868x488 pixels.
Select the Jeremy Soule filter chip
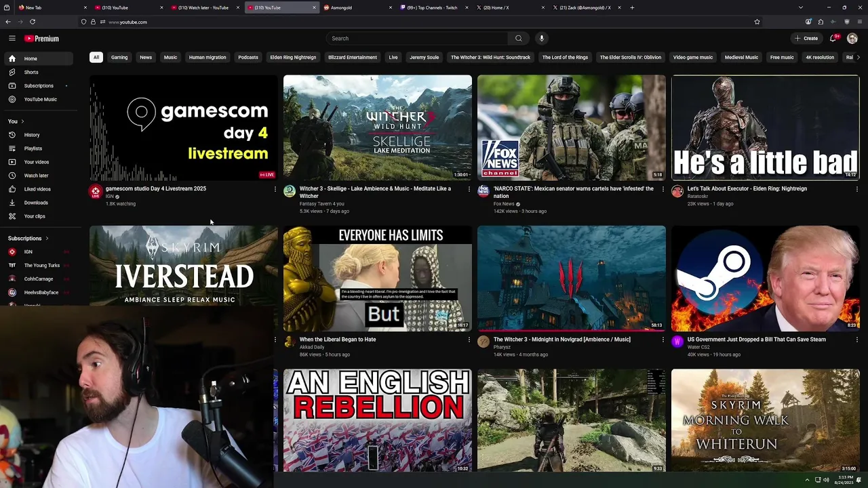(x=425, y=58)
